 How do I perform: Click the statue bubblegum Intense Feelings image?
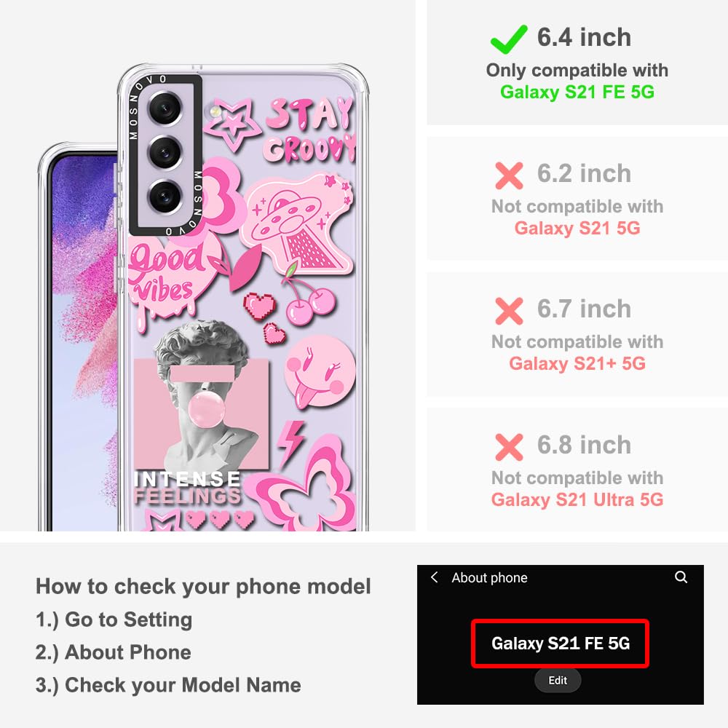(201, 411)
